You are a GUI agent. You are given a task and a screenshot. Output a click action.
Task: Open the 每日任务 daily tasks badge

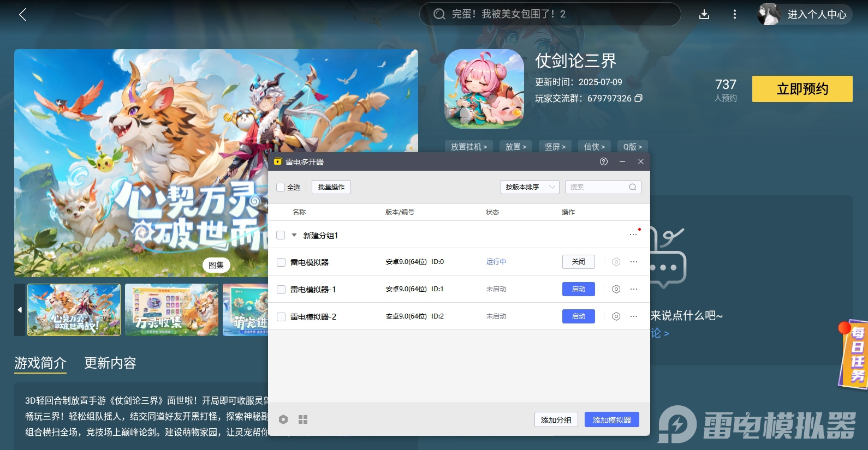853,354
